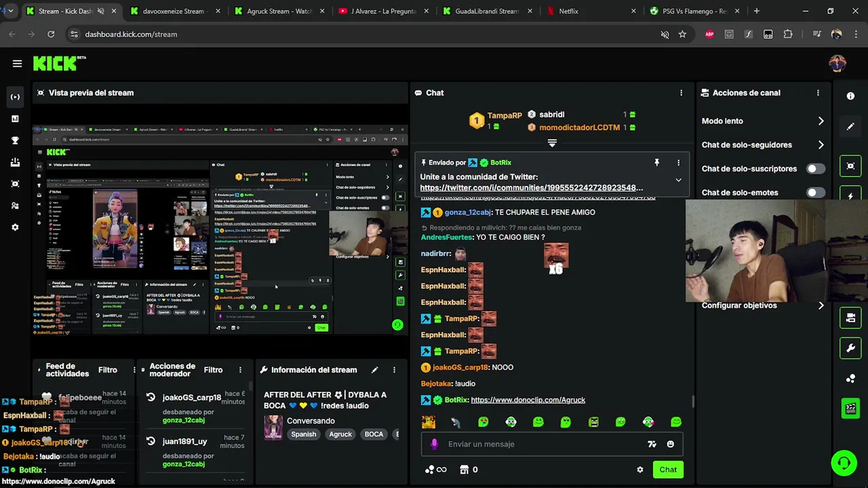
Task: Click the browser address bar
Action: point(366,34)
